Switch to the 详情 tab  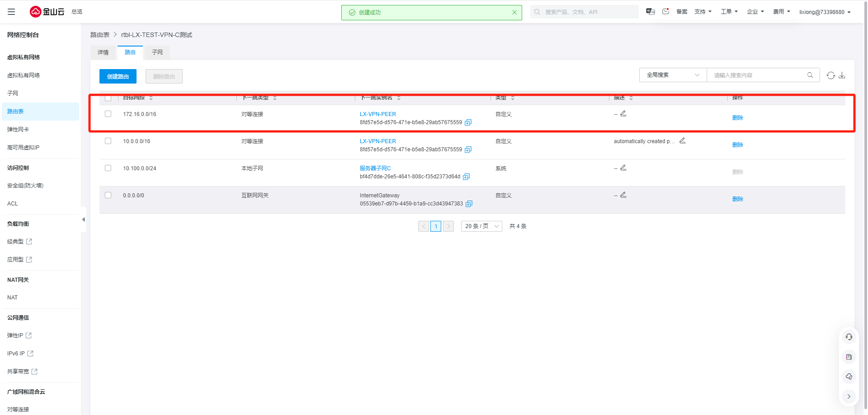[103, 52]
